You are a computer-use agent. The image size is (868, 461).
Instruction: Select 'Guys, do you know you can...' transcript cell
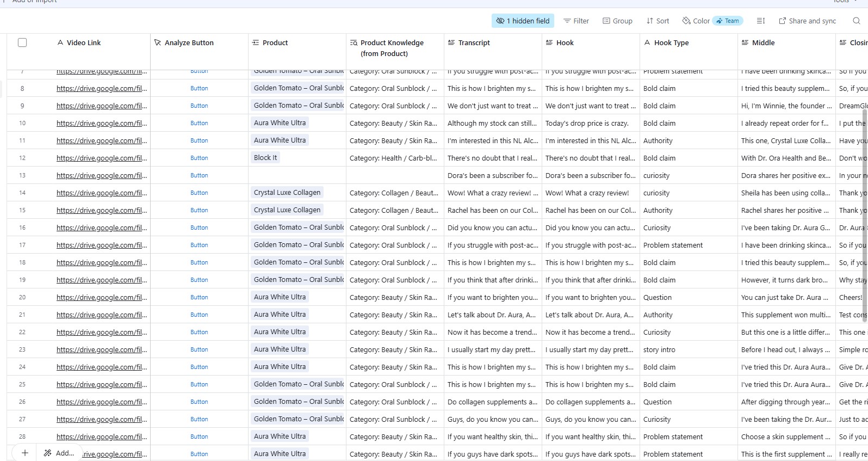pyautogui.click(x=493, y=419)
